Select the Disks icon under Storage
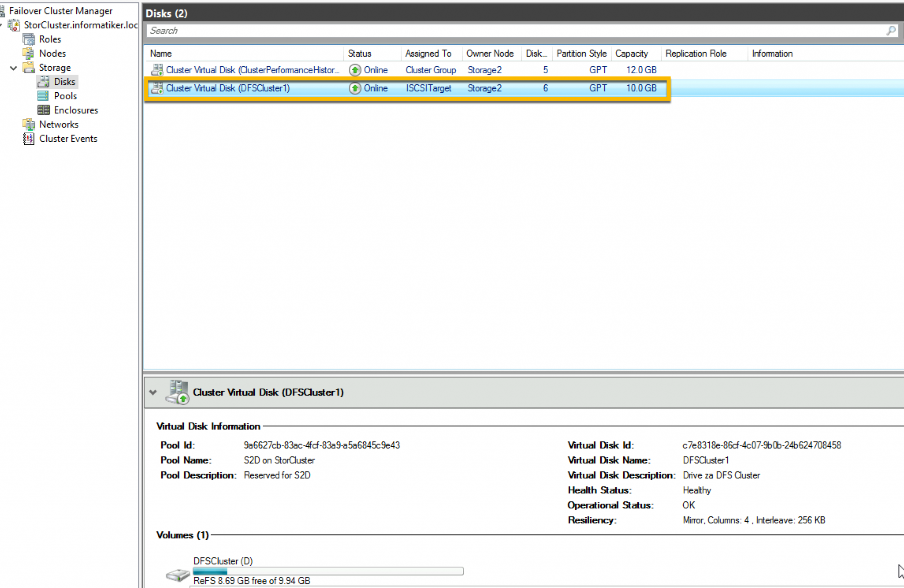Viewport: 904px width, 588px height. click(44, 81)
